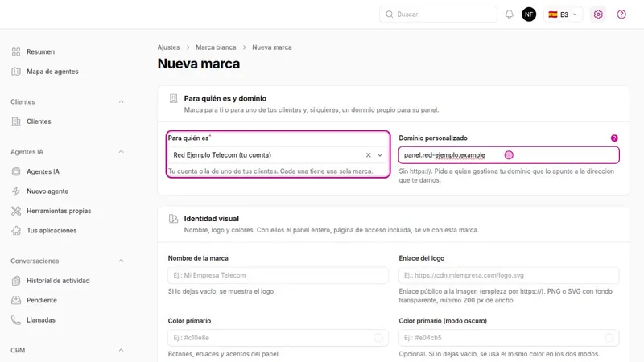
Task: Click the Identidad visual section icon
Action: (173, 219)
